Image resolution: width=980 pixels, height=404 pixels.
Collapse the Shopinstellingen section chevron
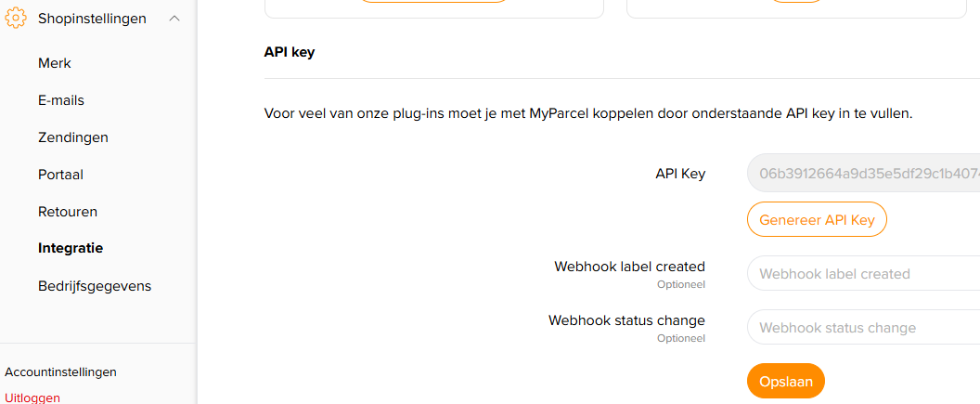click(174, 18)
